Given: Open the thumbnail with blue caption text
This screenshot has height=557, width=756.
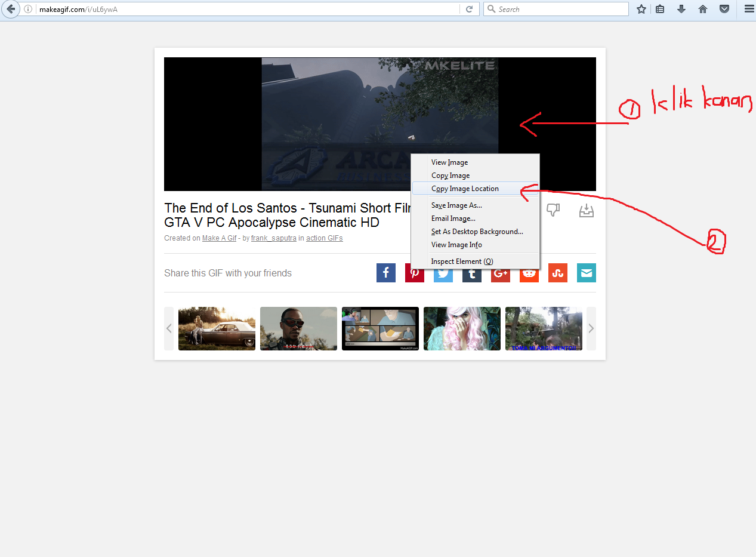Looking at the screenshot, I should 544,328.
